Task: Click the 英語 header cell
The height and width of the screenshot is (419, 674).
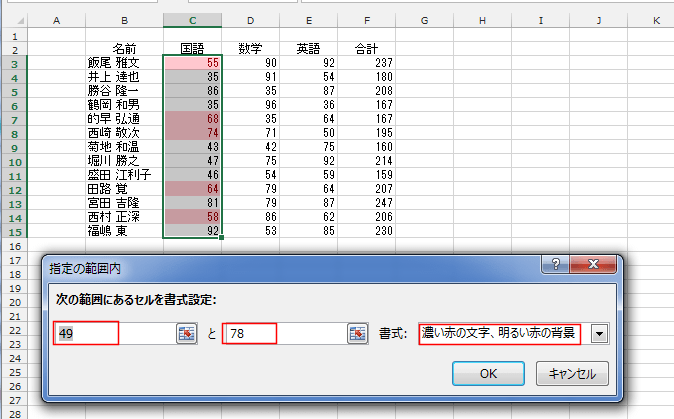Action: [309, 49]
